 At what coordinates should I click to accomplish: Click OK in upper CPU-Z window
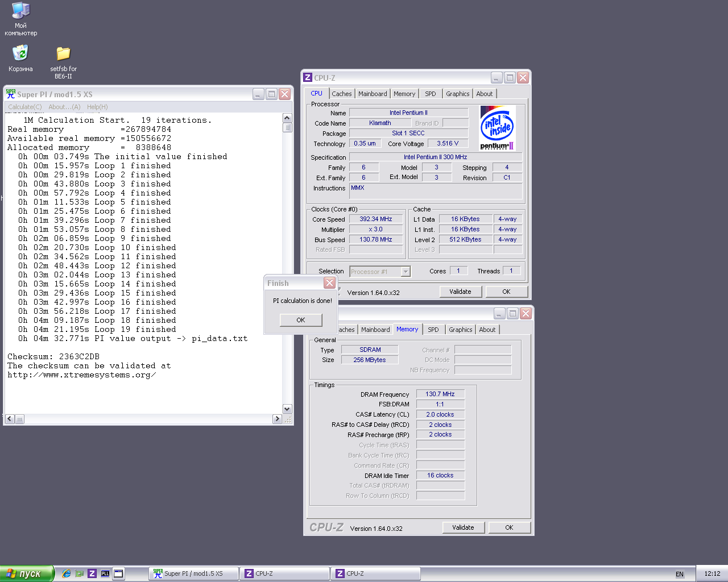coord(506,292)
